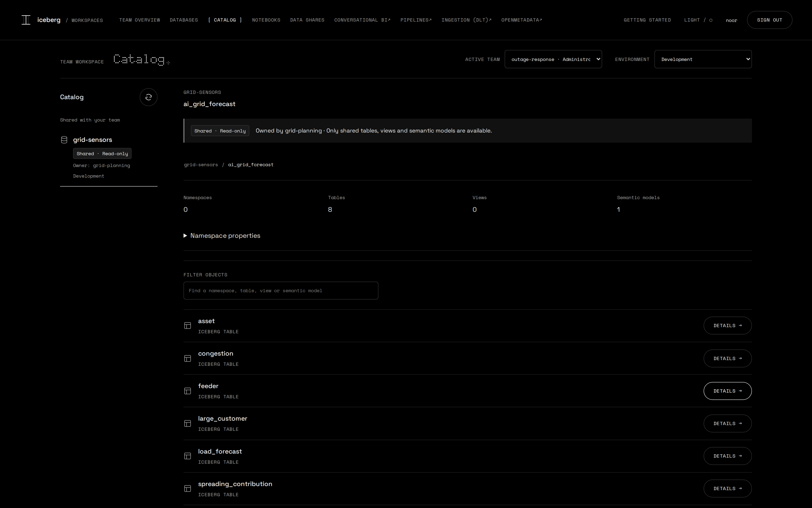Click the load_forecast table name
The width and height of the screenshot is (812, 508).
point(220,451)
